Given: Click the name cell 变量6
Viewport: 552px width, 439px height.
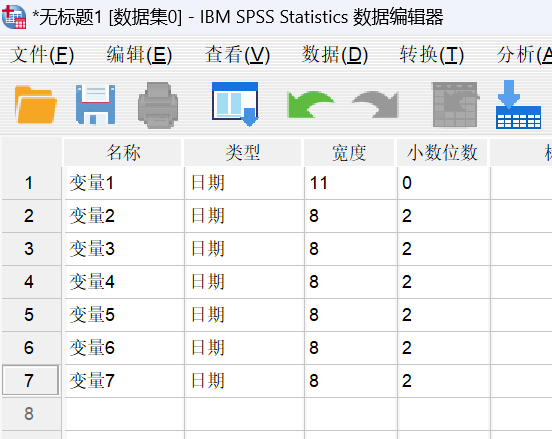Looking at the screenshot, I should point(125,348).
